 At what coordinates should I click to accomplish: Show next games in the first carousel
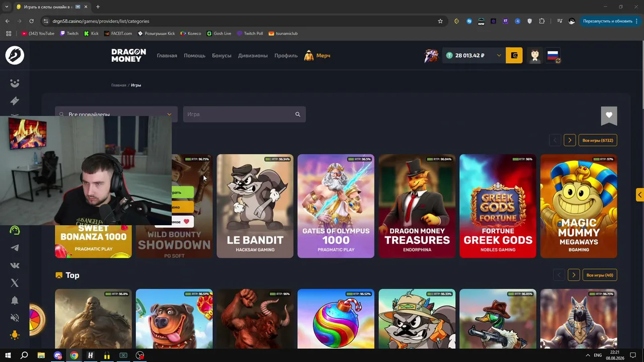tap(570, 140)
